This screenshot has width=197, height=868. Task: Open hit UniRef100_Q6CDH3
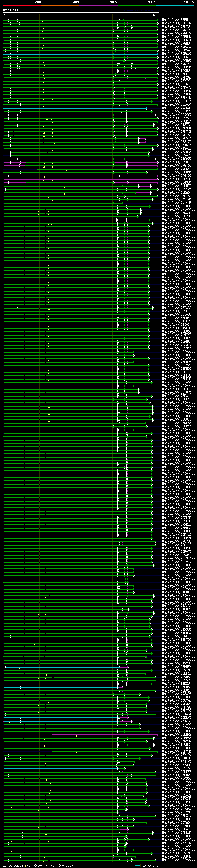coord(177,856)
